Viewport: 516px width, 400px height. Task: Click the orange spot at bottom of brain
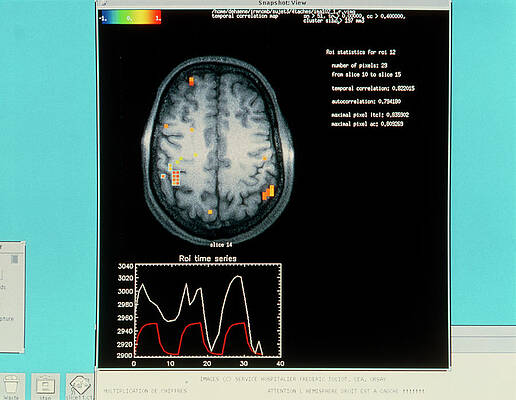210,212
